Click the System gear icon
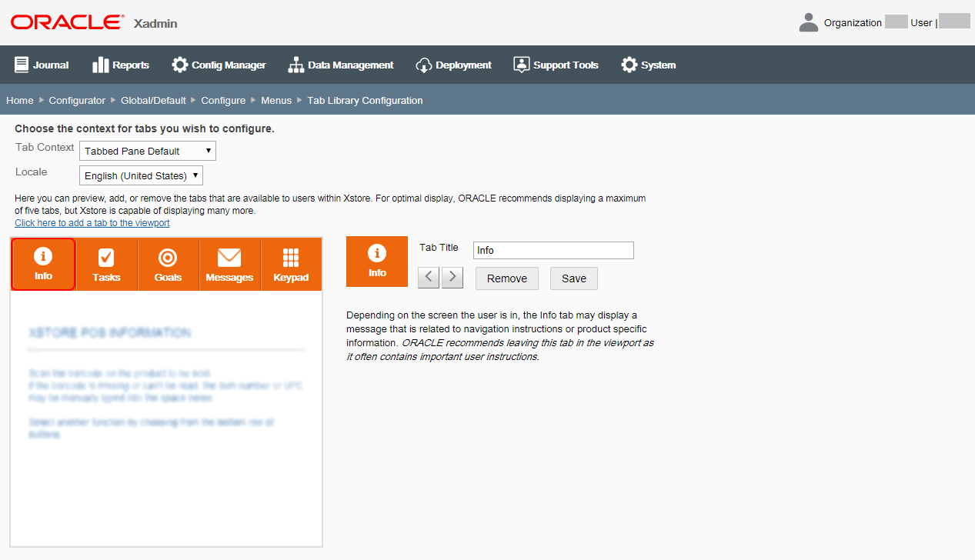The height and width of the screenshot is (560, 975). (629, 65)
